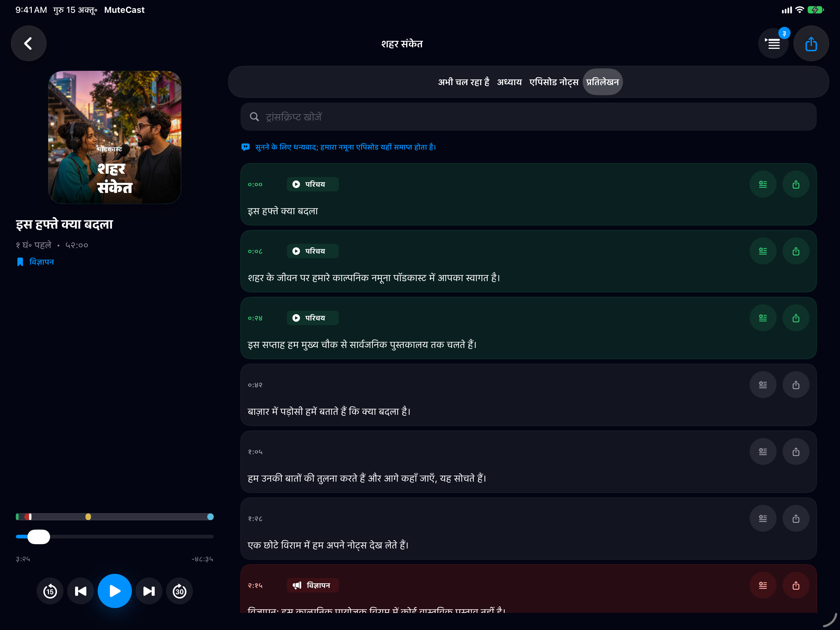Open note icon on 'एक छोटे विराम' row
The height and width of the screenshot is (630, 840).
tap(763, 519)
